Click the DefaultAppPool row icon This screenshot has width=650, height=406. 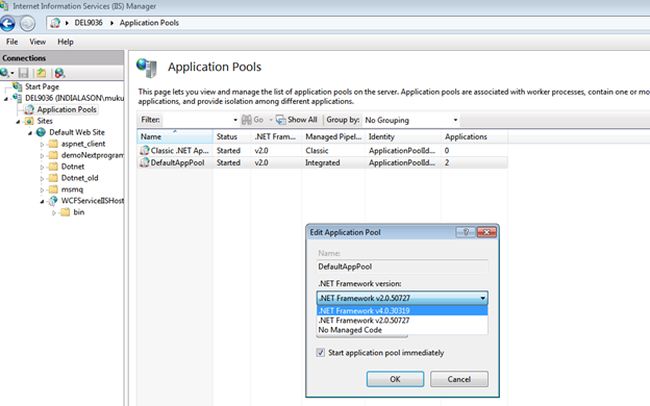[x=144, y=163]
